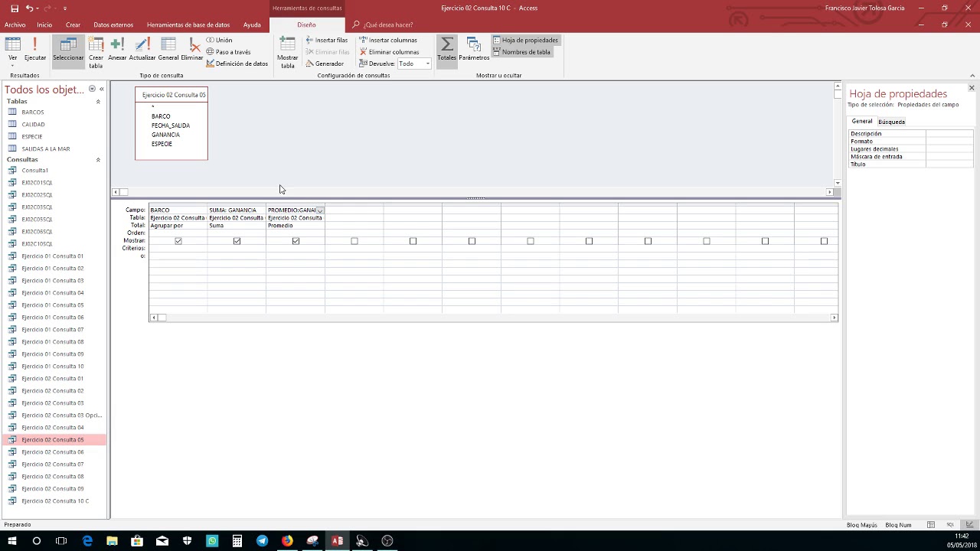Run the query with Ejecutar
Screen dimensions: 980x551
pos(35,50)
